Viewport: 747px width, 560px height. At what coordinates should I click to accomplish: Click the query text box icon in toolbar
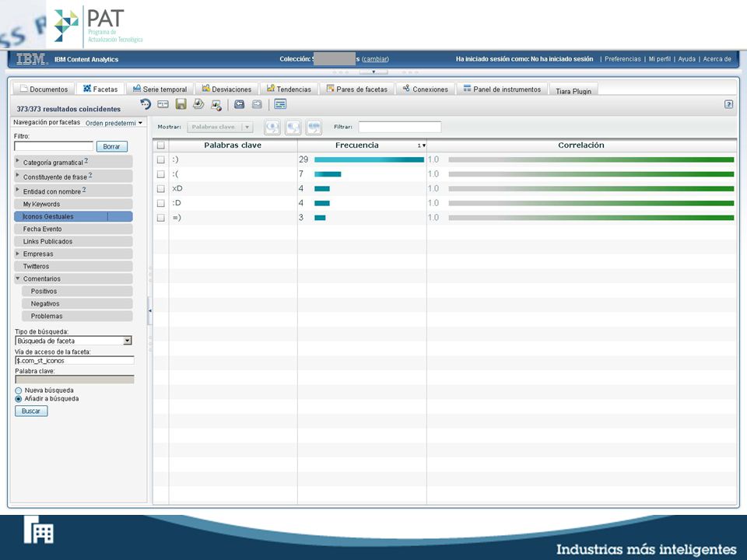pyautogui.click(x=163, y=103)
